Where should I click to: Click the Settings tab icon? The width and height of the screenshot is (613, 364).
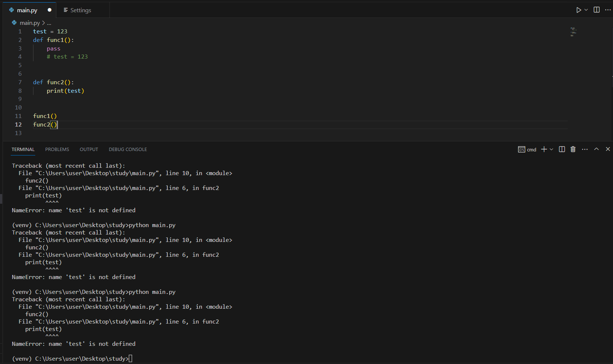tap(66, 10)
